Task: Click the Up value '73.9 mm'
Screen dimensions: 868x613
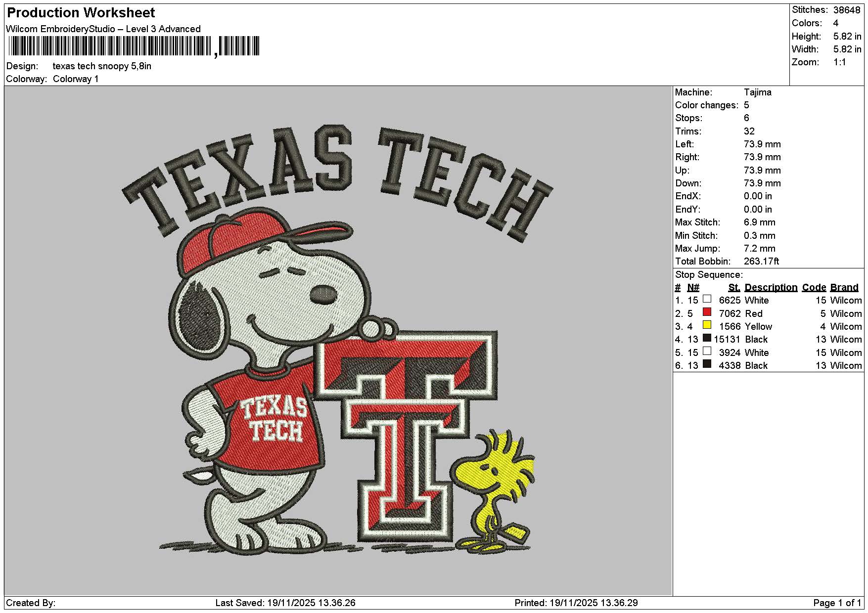Action: click(762, 170)
